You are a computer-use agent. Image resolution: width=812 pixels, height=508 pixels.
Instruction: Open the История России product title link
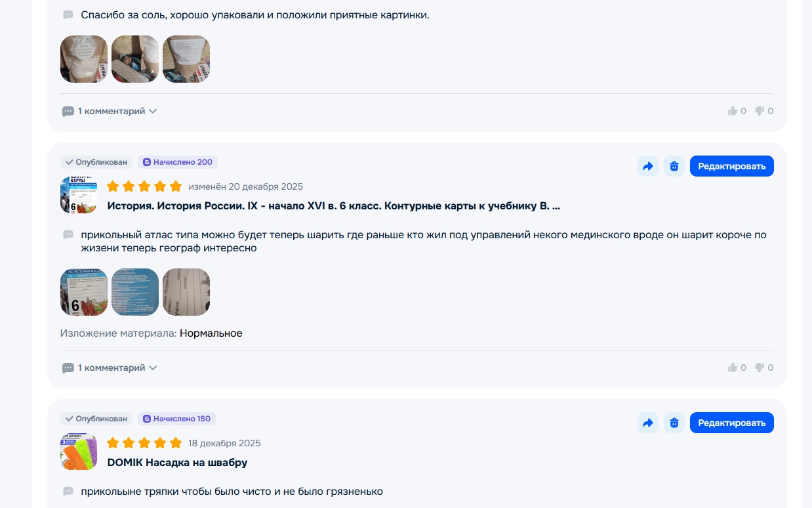click(x=333, y=206)
